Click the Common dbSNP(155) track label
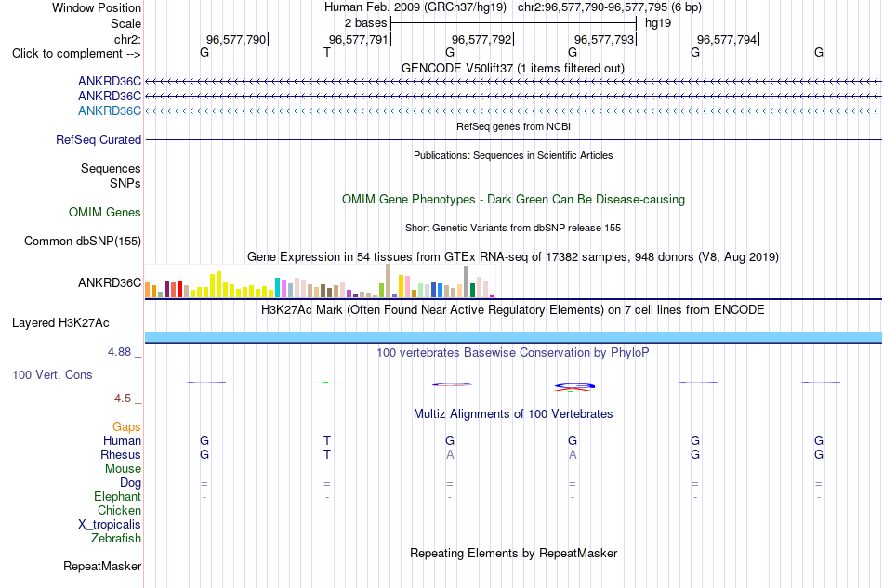883x588 pixels. (83, 241)
